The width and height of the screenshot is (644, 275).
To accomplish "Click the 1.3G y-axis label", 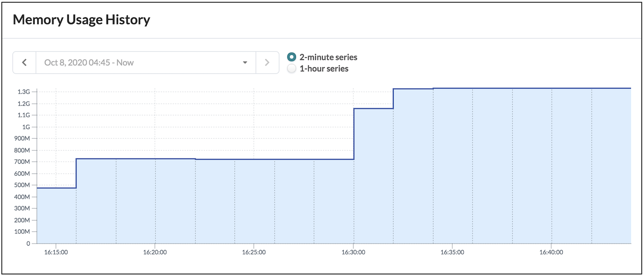I will tap(24, 92).
